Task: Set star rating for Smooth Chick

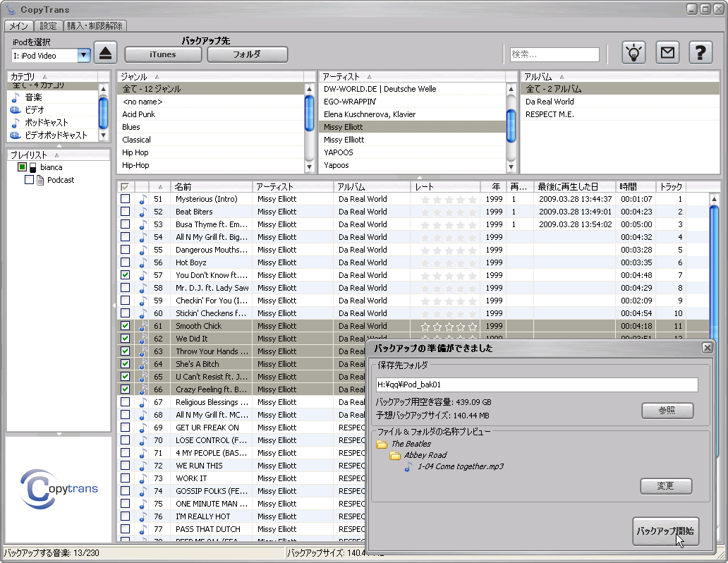Action: point(449,327)
